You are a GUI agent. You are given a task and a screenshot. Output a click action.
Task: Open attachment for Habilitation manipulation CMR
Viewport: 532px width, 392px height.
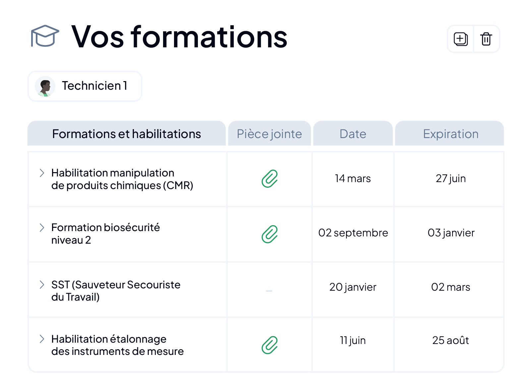(x=269, y=179)
